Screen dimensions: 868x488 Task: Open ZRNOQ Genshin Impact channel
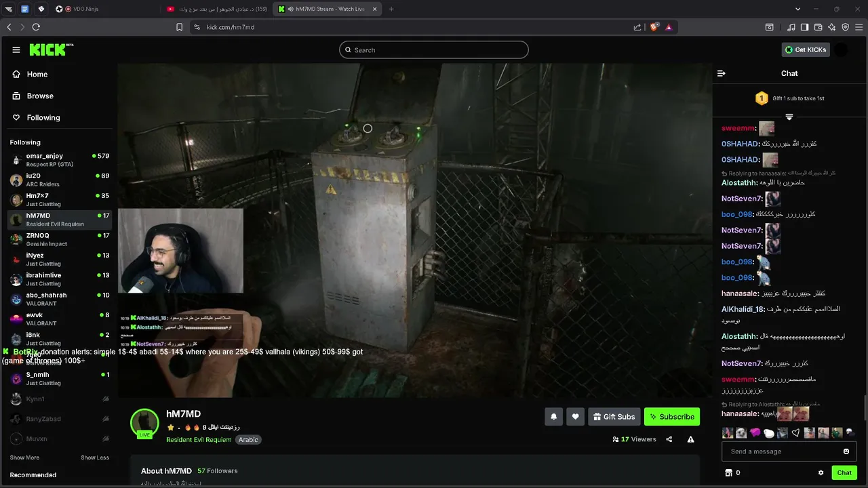point(60,239)
